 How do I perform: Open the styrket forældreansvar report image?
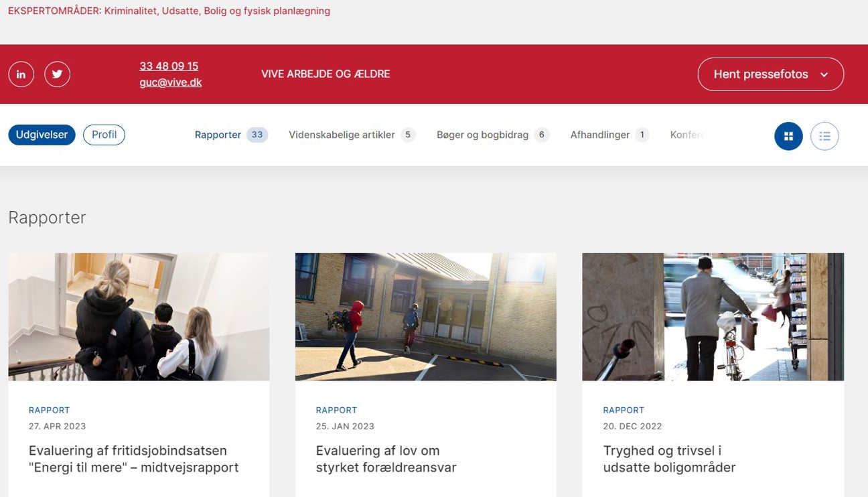click(x=425, y=316)
